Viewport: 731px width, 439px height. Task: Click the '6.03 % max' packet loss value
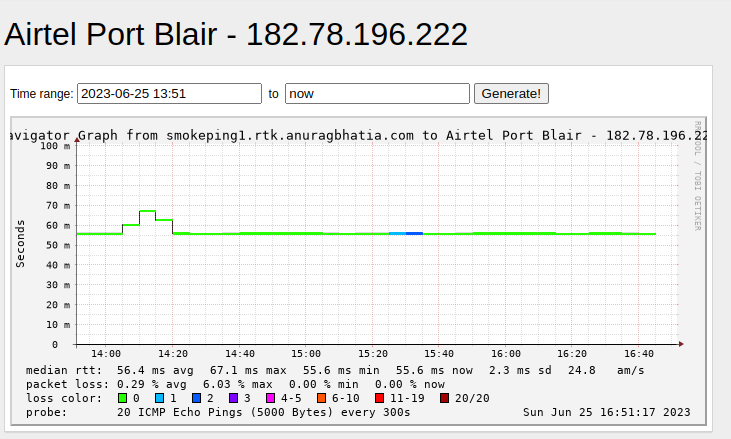pyautogui.click(x=238, y=384)
